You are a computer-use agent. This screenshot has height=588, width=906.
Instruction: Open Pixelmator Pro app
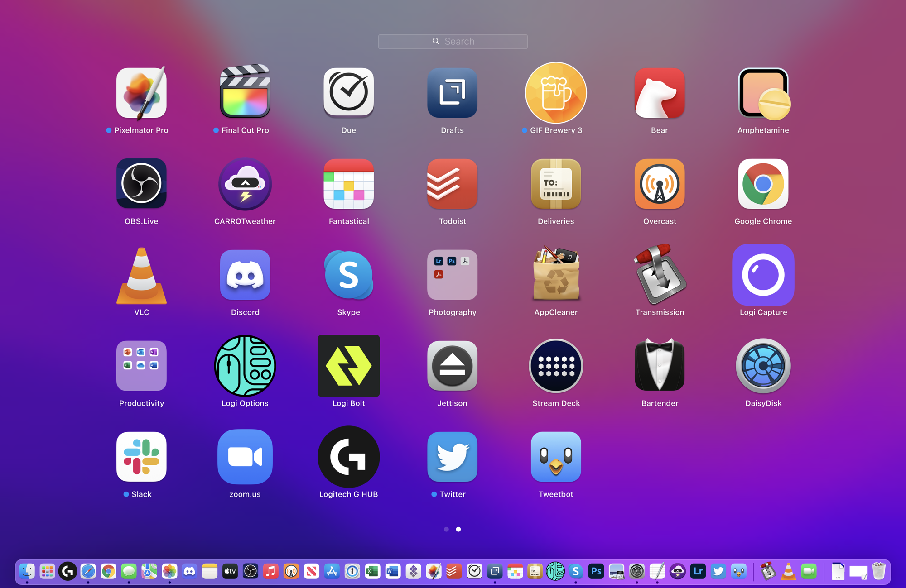[141, 93]
